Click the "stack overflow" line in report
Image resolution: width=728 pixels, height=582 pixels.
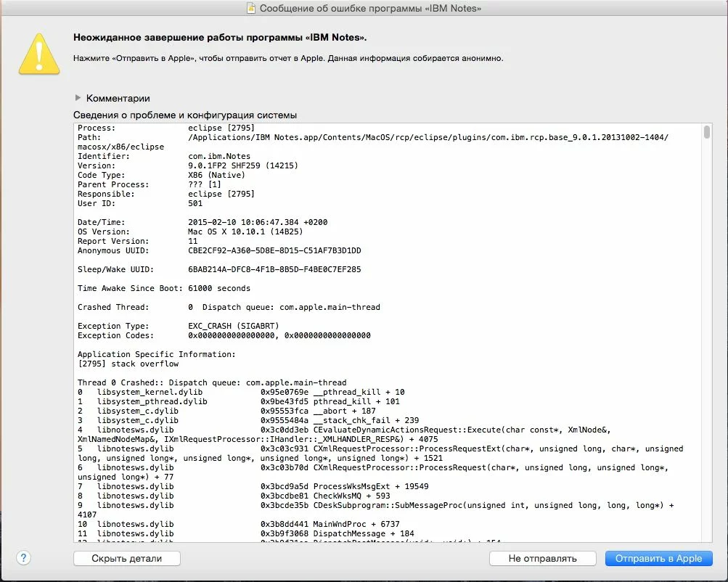[128, 364]
